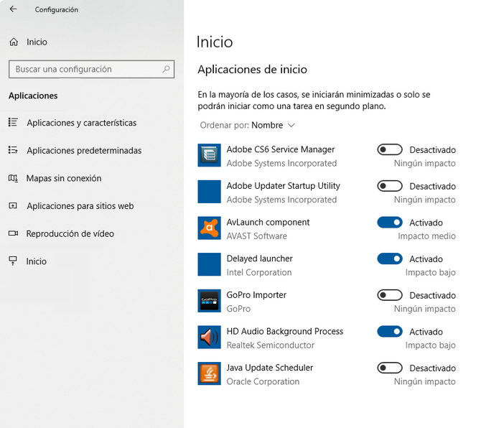This screenshot has height=428, width=504.
Task: Click the Inicio home link at top
Action: 36,42
